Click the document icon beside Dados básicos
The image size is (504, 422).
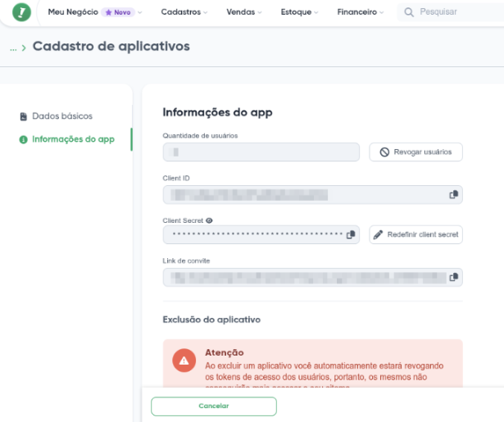click(24, 116)
